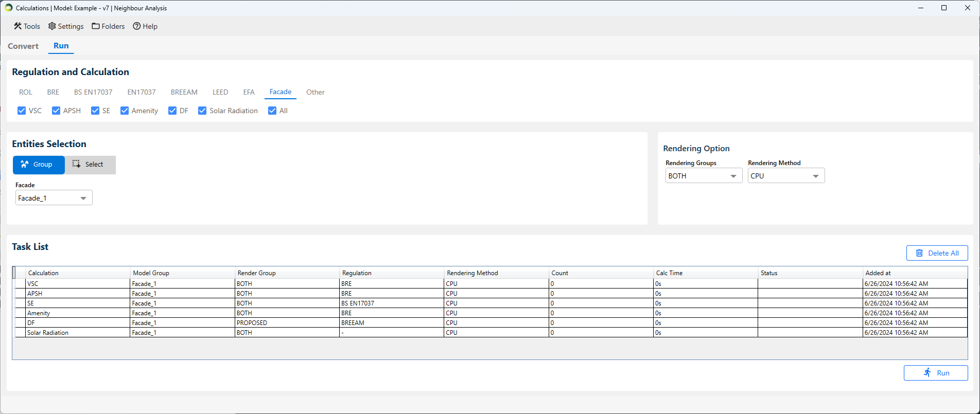The width and height of the screenshot is (980, 414).
Task: Switch to the Convert tab
Action: tap(23, 46)
